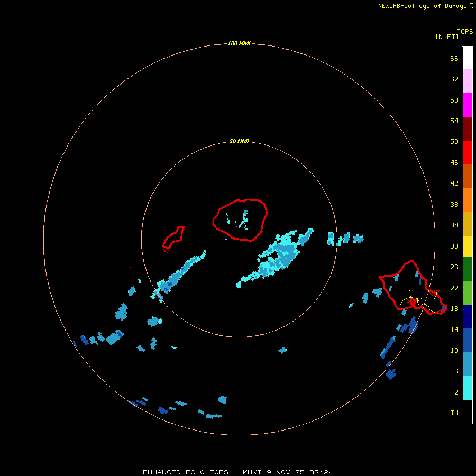Pick the light orange legend swatch
Image resolution: width=476 pixels, height=476 pixels.
[467, 200]
